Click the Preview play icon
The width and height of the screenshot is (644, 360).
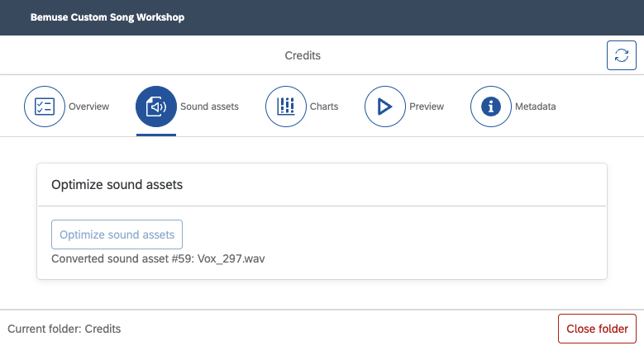(x=384, y=107)
